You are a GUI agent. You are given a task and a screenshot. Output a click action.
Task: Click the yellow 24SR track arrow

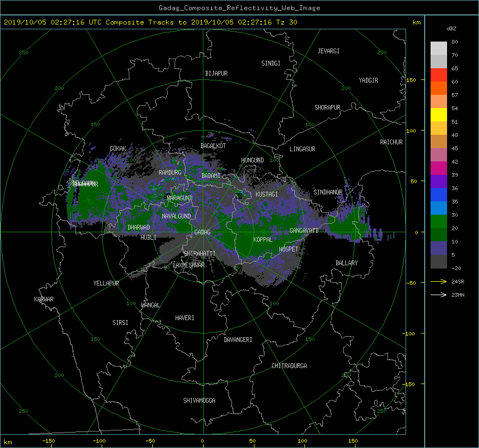click(x=439, y=281)
